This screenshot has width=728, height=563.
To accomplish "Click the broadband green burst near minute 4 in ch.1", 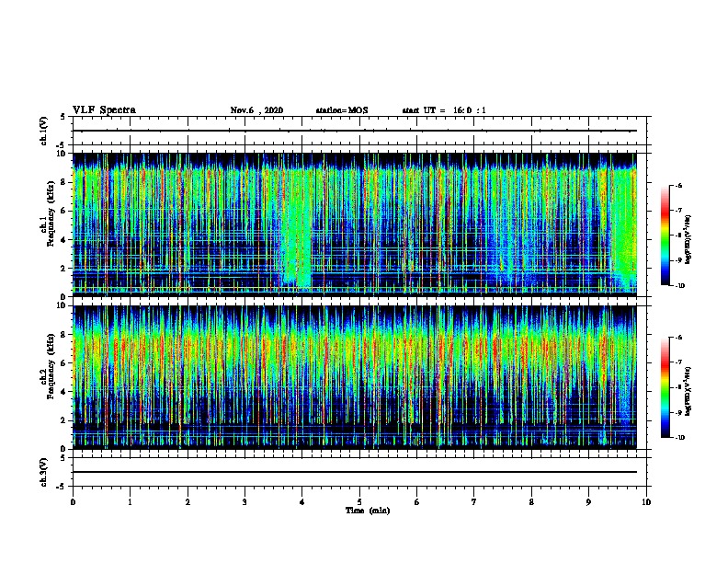I will click(x=296, y=227).
